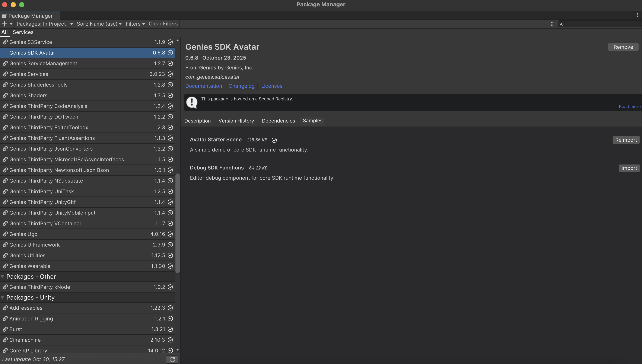Click the link icon beside Genies Shaders
The width and height of the screenshot is (642, 364).
[5, 96]
